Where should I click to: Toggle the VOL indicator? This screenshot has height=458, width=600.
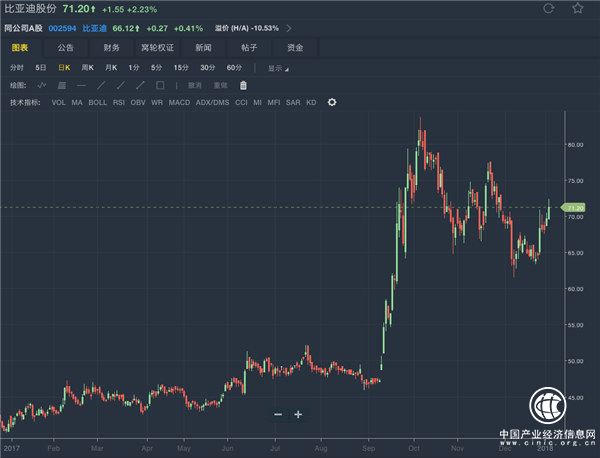[59, 102]
